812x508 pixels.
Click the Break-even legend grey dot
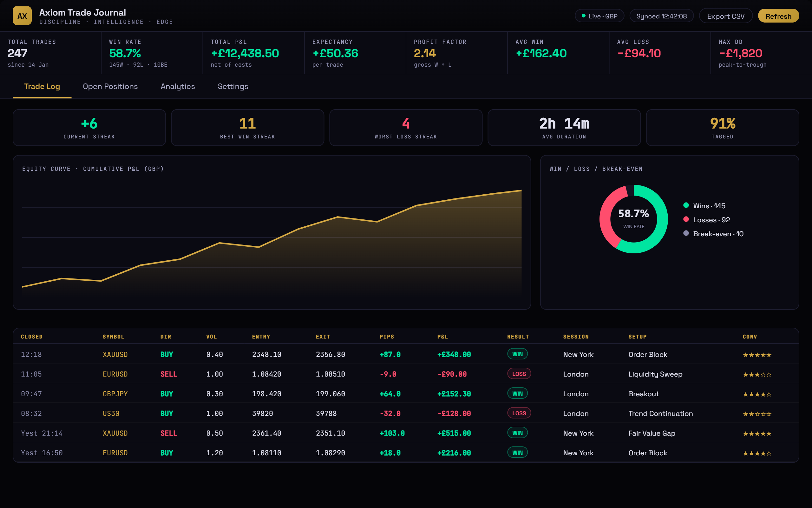686,233
